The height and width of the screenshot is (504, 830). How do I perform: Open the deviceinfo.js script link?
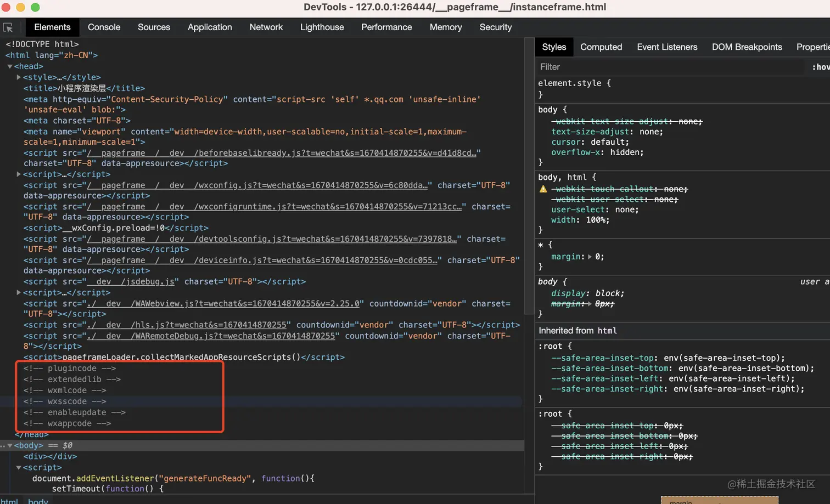click(262, 261)
